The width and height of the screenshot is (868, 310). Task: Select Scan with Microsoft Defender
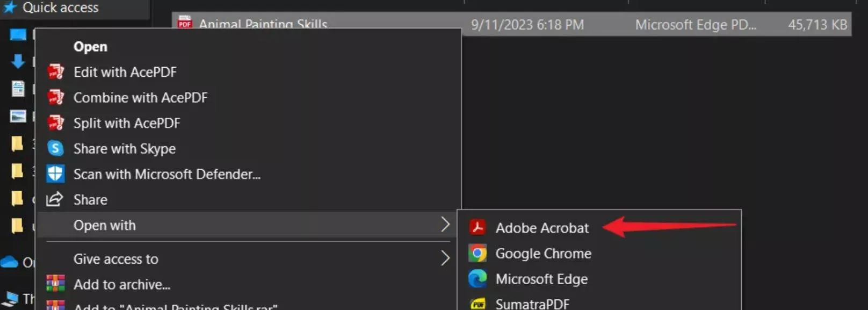click(x=167, y=174)
